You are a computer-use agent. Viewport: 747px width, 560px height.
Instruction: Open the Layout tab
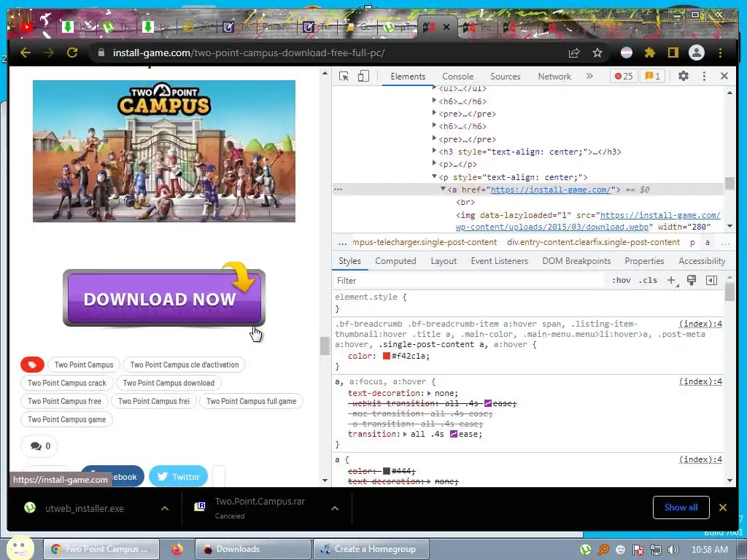point(444,261)
